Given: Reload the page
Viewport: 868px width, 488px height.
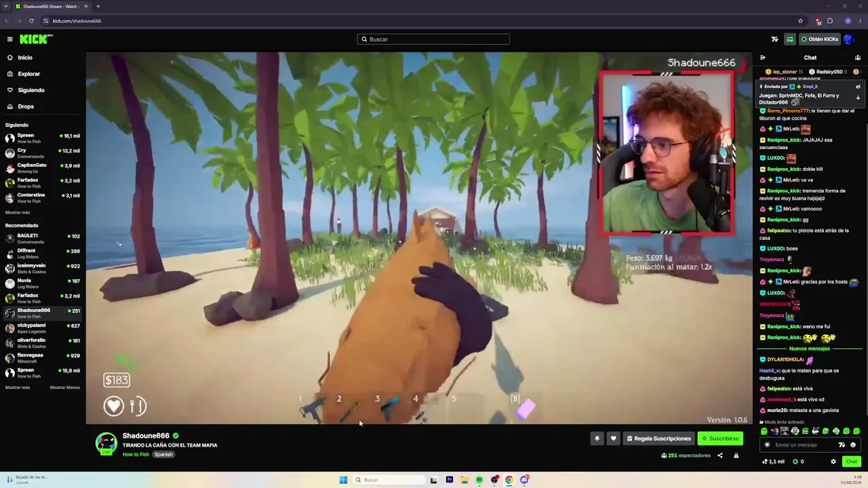Looking at the screenshot, I should point(31,21).
